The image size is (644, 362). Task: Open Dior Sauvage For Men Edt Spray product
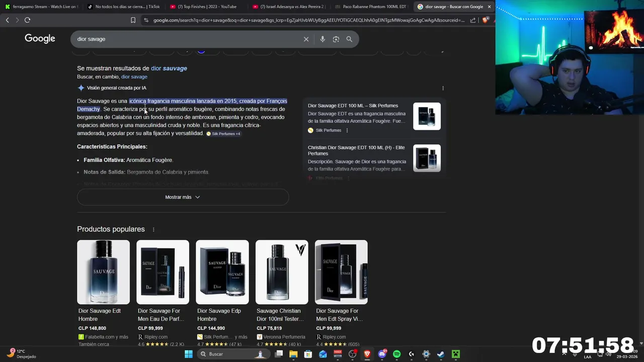coord(341,272)
